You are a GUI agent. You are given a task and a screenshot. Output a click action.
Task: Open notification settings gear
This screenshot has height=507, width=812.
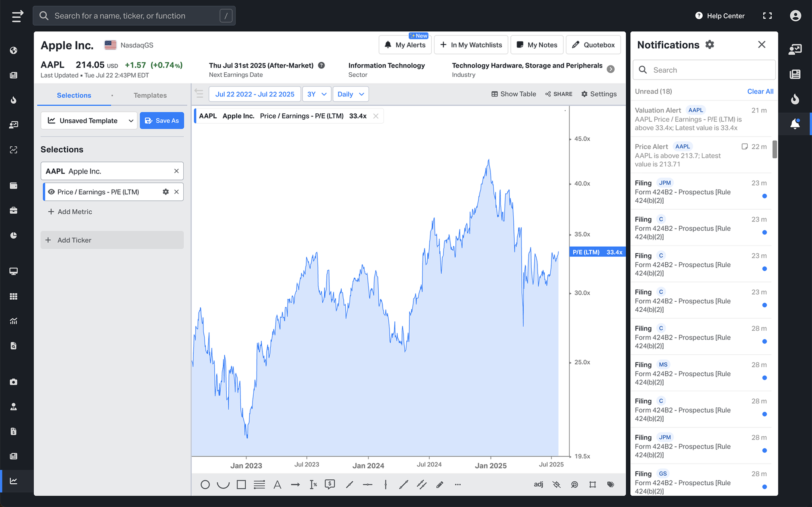[710, 45]
